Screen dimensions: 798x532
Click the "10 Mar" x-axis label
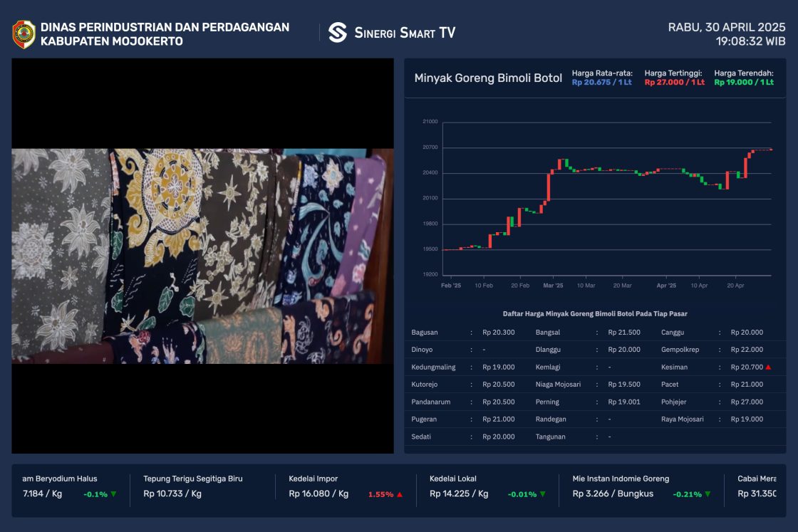coord(586,286)
